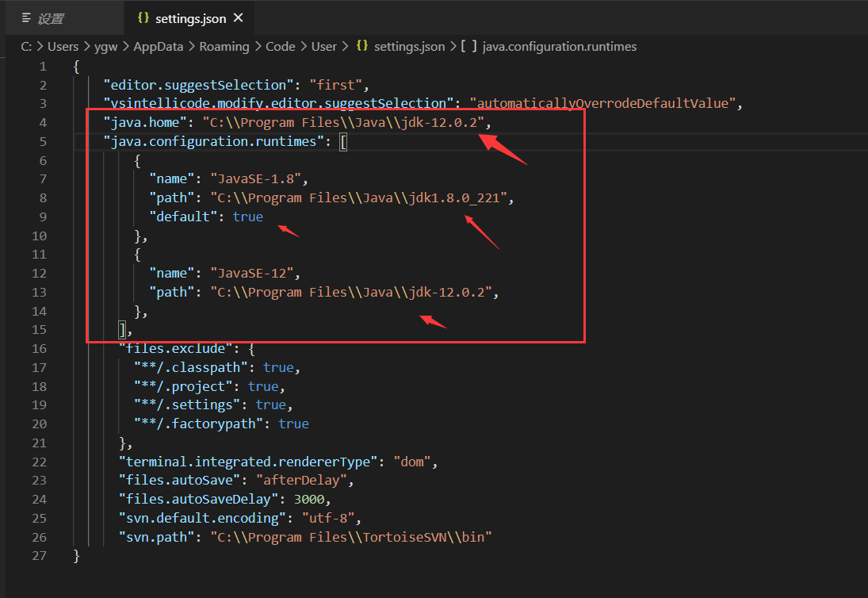Select java.configuration.runtimes in the breadcrumb

(560, 46)
